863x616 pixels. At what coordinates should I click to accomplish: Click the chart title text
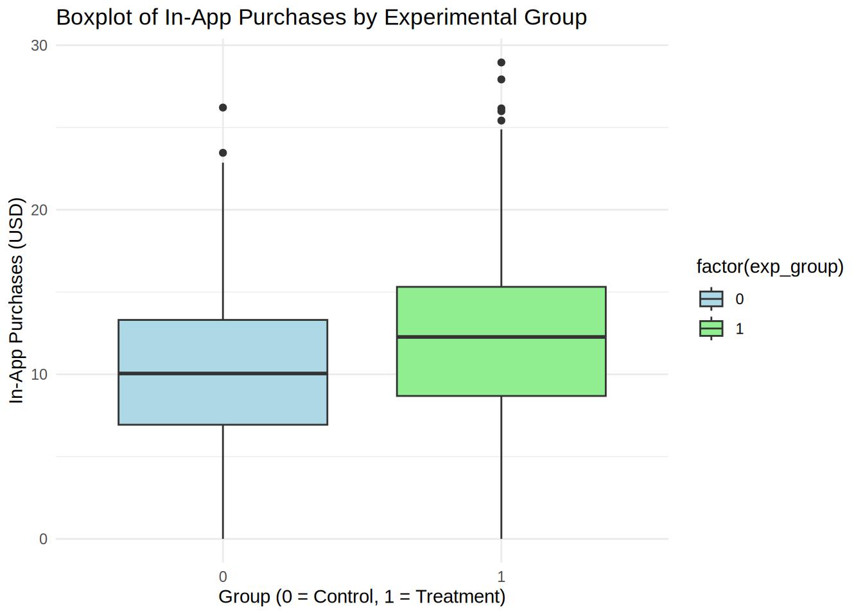321,17
